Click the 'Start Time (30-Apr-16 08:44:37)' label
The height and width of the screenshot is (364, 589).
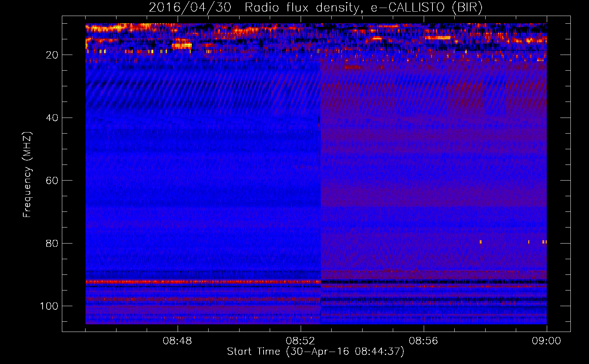tap(316, 352)
